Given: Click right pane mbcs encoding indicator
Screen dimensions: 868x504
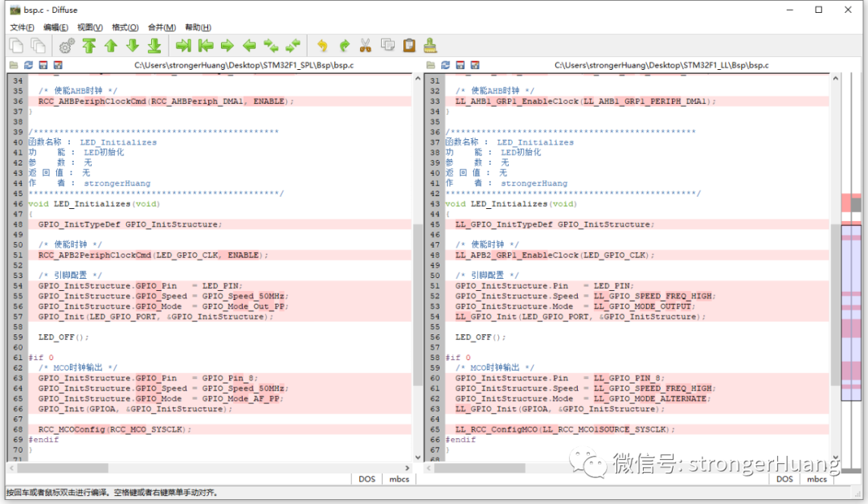Looking at the screenshot, I should point(817,479).
